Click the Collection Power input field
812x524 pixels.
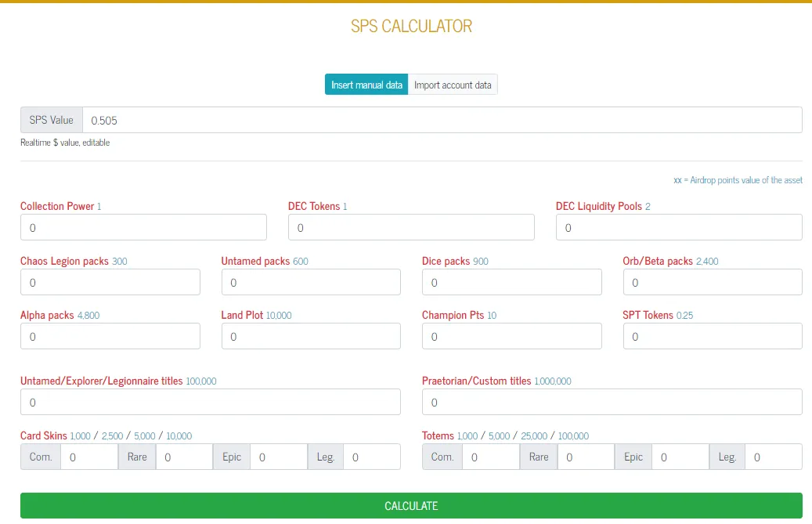(x=143, y=227)
